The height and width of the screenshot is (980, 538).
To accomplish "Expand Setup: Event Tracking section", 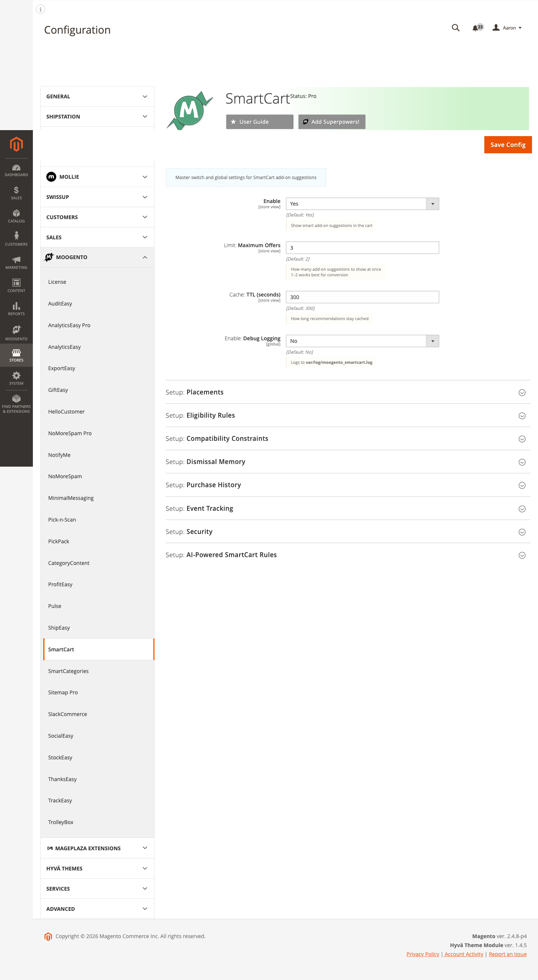I will coord(348,509).
